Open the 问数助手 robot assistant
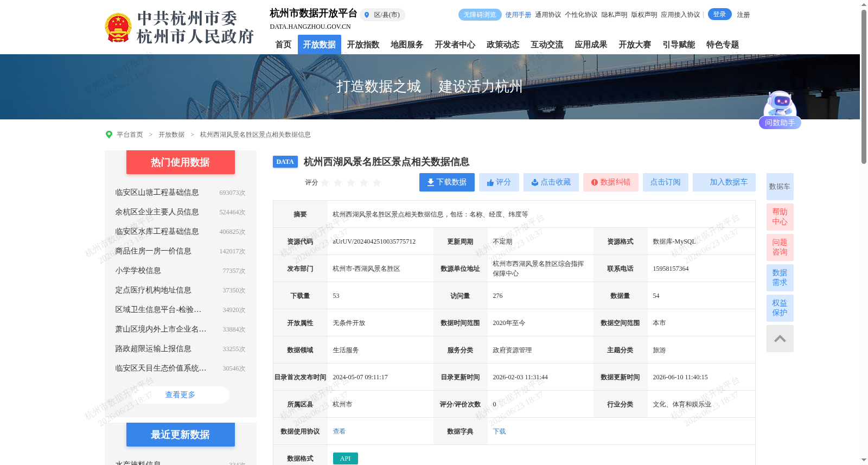 (780, 110)
